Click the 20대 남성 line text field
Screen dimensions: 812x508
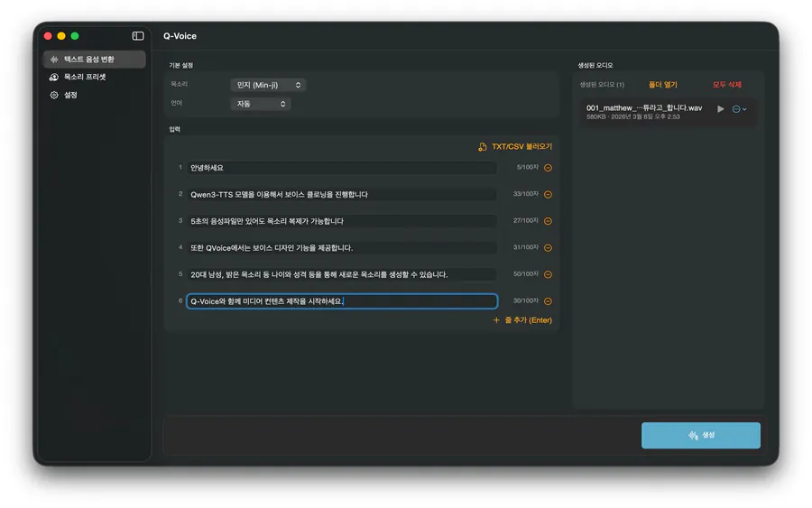pos(341,274)
